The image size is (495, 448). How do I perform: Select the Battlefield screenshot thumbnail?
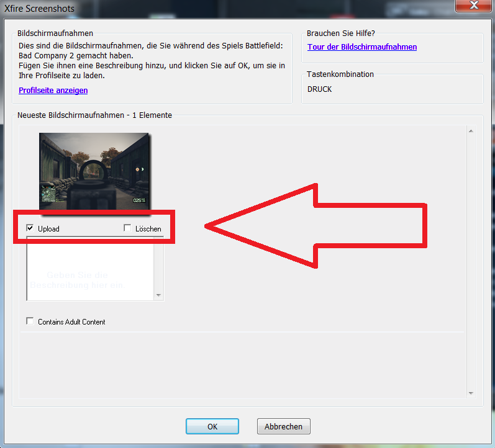tap(94, 171)
